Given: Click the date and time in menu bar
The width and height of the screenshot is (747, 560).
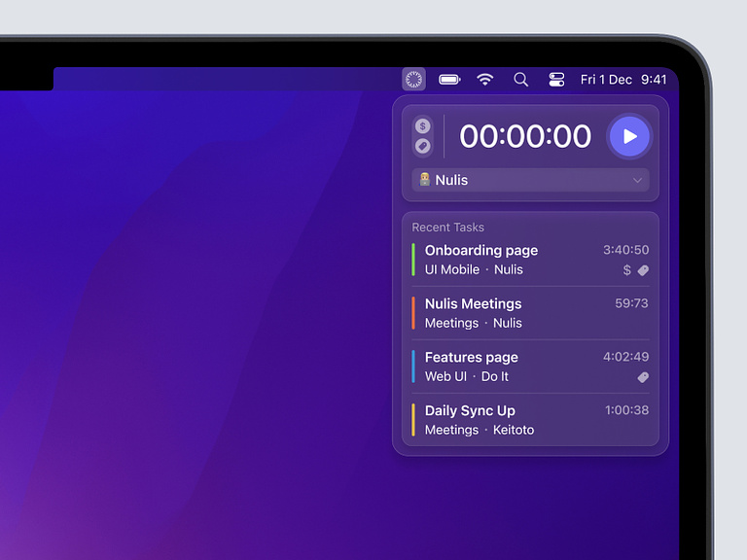Looking at the screenshot, I should tap(623, 80).
